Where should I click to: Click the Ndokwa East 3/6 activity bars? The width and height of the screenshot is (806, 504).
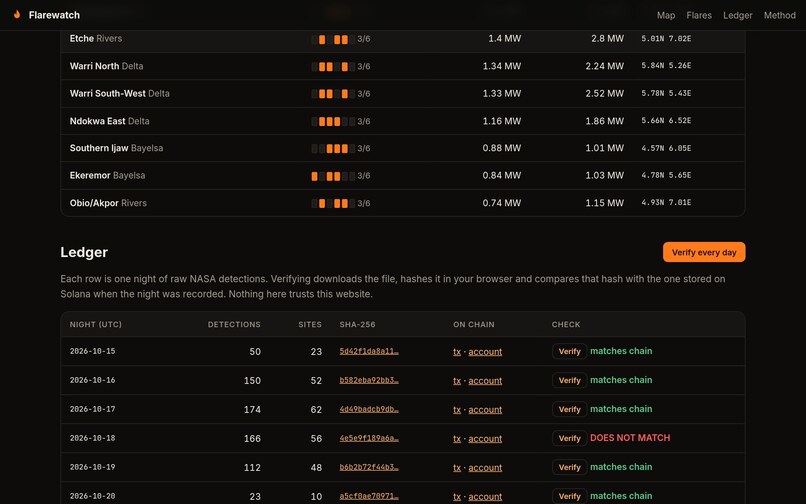(333, 121)
